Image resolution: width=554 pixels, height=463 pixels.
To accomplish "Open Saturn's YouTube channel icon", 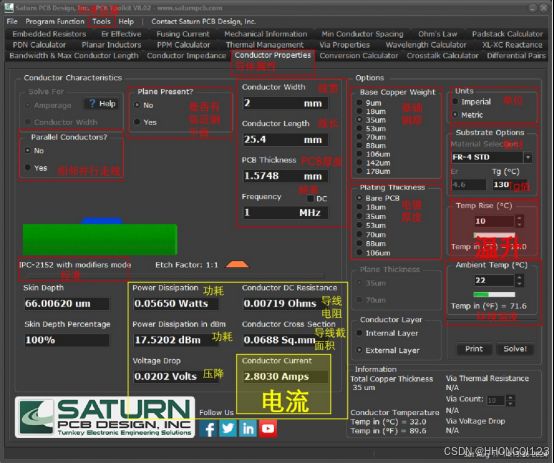I will click(268, 429).
